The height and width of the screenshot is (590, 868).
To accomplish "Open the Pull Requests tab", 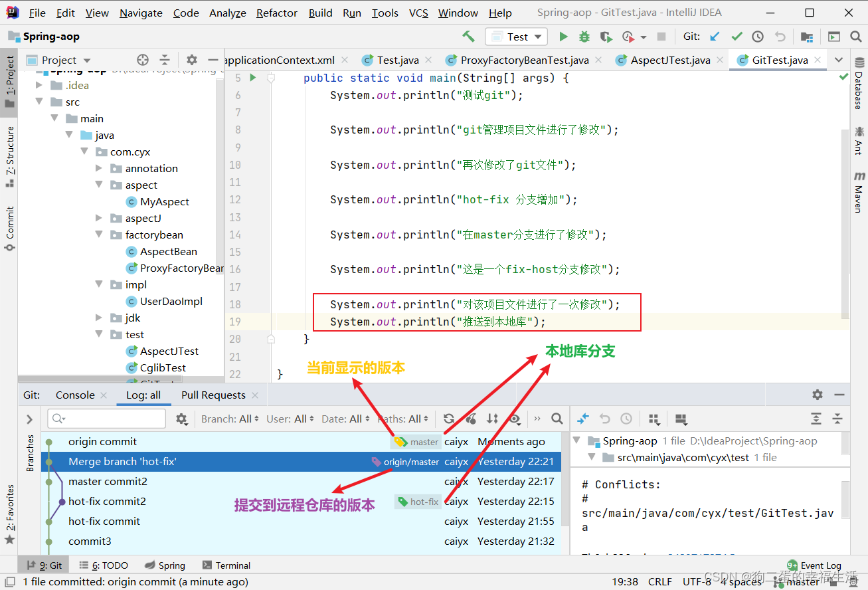I will click(213, 395).
